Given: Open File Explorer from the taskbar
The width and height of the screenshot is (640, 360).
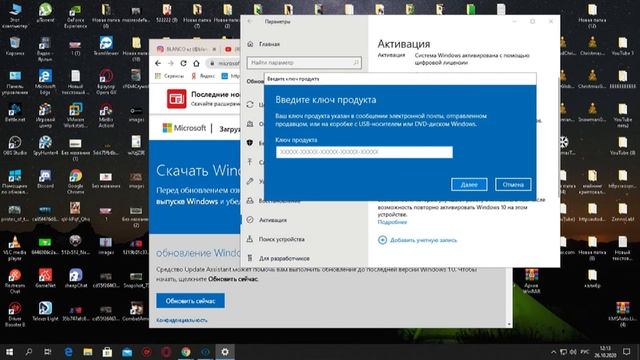Looking at the screenshot, I should [x=88, y=352].
